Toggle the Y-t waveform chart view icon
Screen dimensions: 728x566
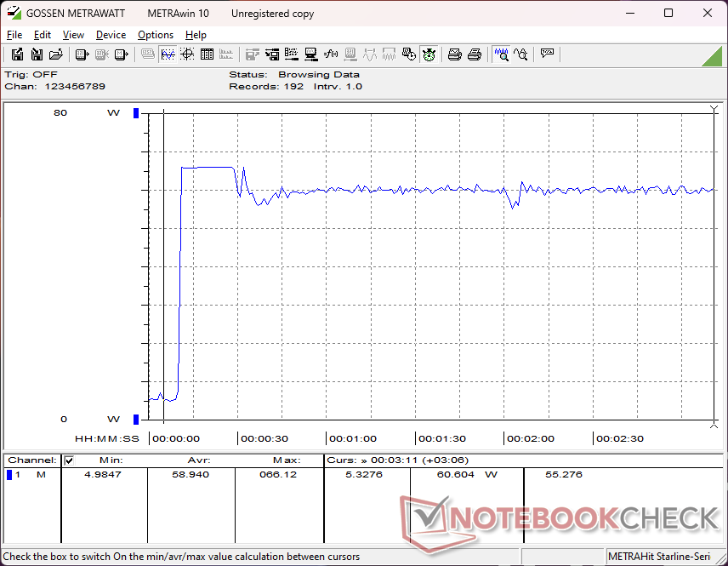[x=168, y=54]
